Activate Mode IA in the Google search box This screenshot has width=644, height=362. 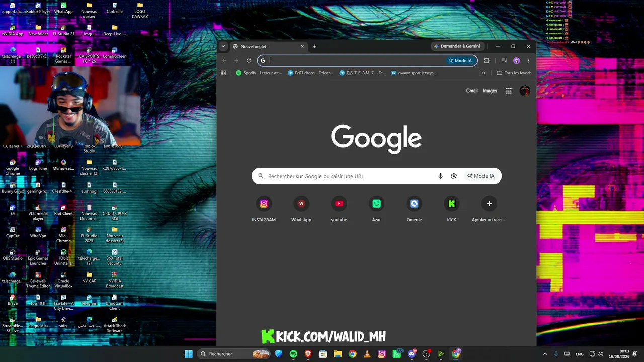pyautogui.click(x=481, y=176)
